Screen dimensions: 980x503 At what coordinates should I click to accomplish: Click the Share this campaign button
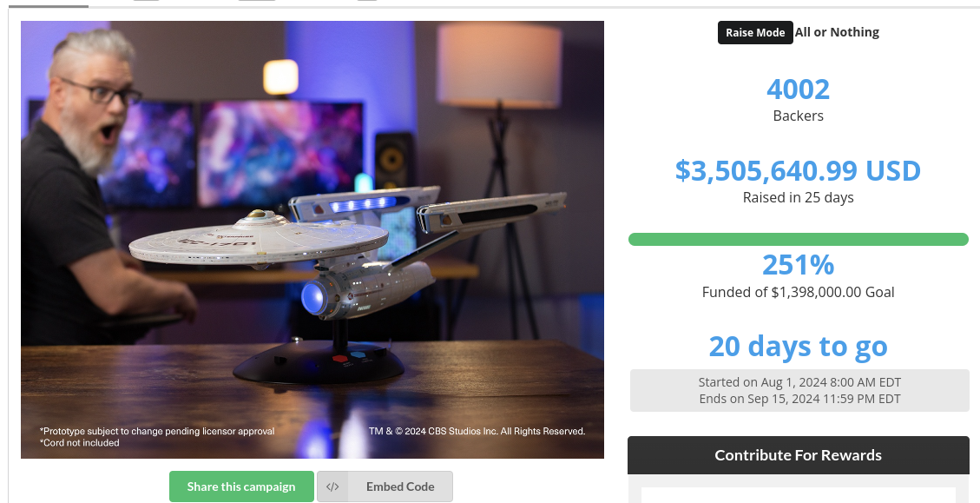[x=241, y=486]
